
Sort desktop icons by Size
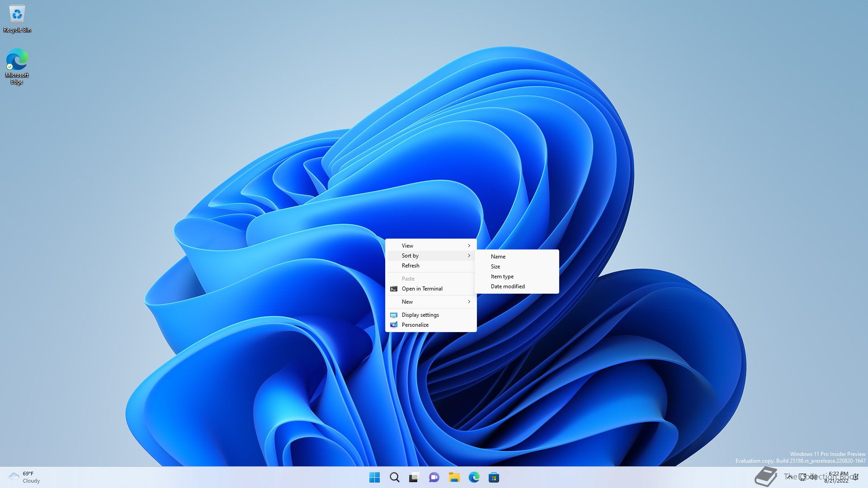pyautogui.click(x=517, y=267)
